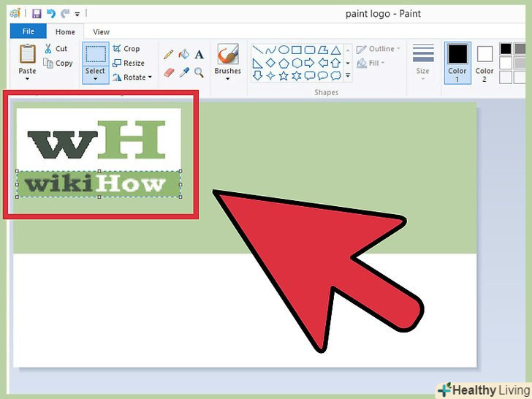Choose the Line shape
The image size is (532, 399).
tap(258, 50)
